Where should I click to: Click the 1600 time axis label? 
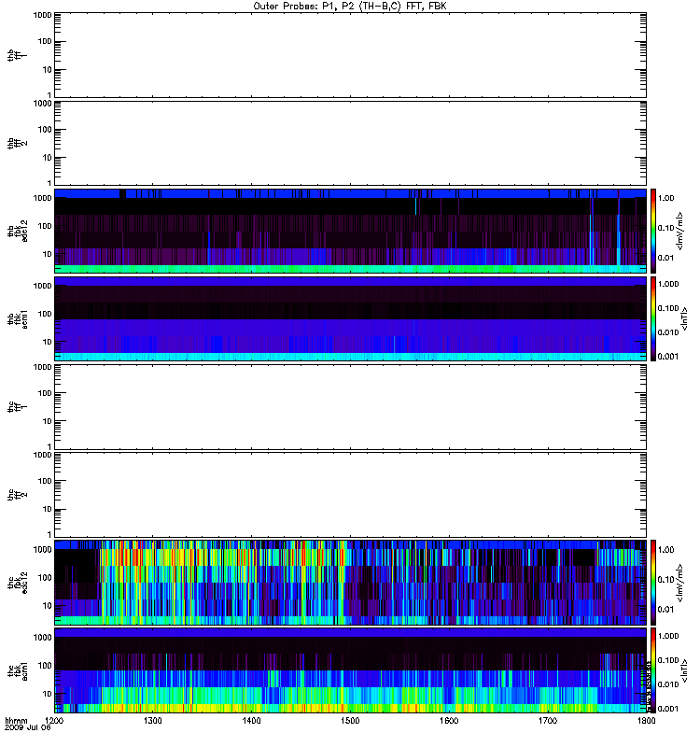click(449, 721)
